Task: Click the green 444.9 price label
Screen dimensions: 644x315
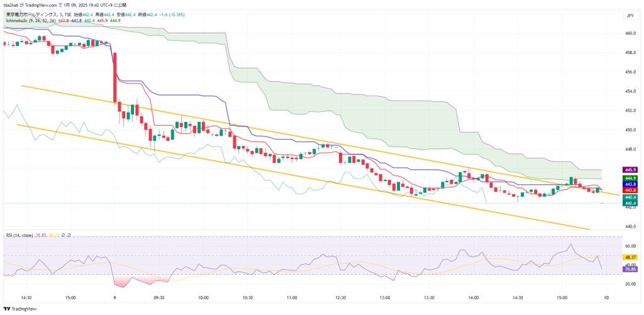Action: pyautogui.click(x=630, y=178)
